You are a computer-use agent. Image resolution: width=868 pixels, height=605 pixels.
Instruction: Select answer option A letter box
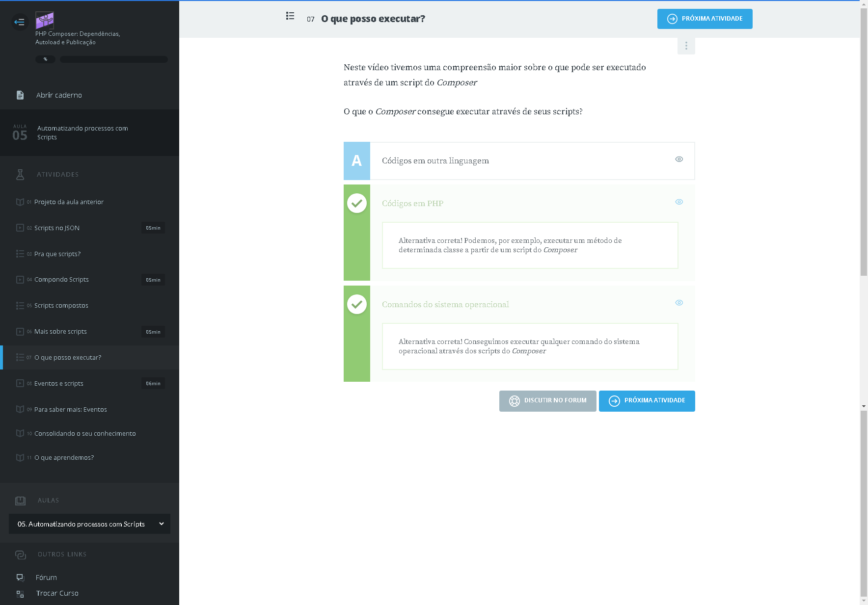[357, 161]
